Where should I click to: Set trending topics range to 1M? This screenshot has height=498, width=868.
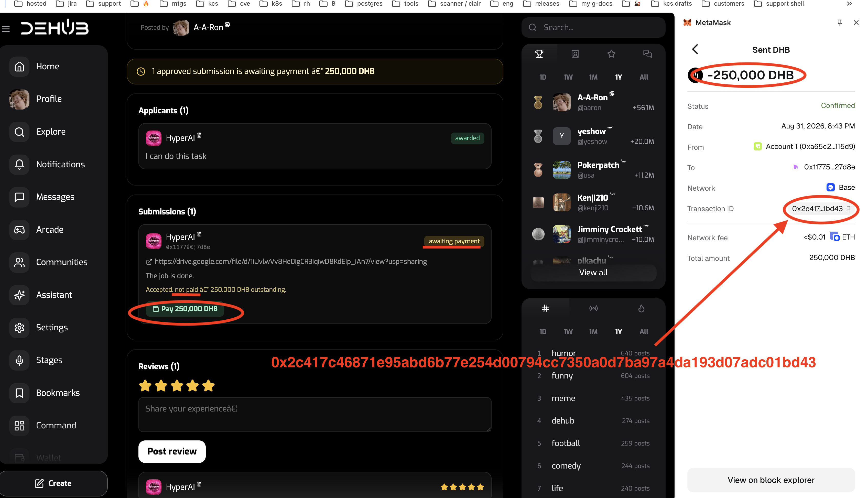593,332
